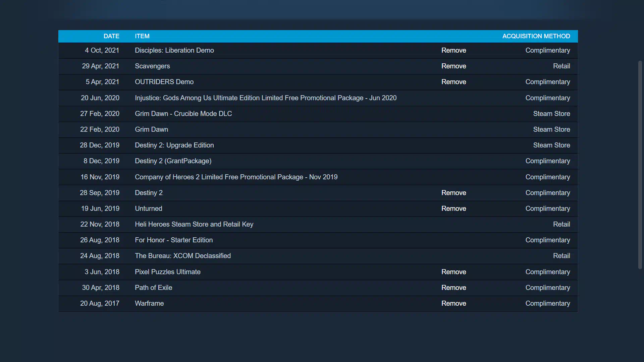Click the date 22 Feb, 2020

click(x=100, y=129)
